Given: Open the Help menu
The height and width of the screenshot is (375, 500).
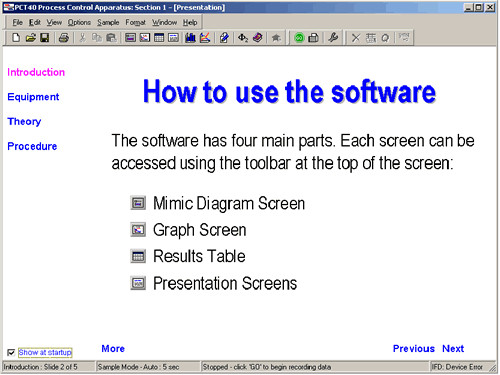Looking at the screenshot, I should point(190,22).
